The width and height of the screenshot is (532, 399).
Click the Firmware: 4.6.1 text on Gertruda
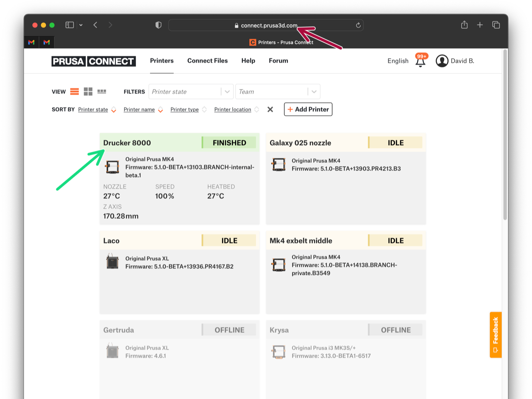(x=146, y=356)
